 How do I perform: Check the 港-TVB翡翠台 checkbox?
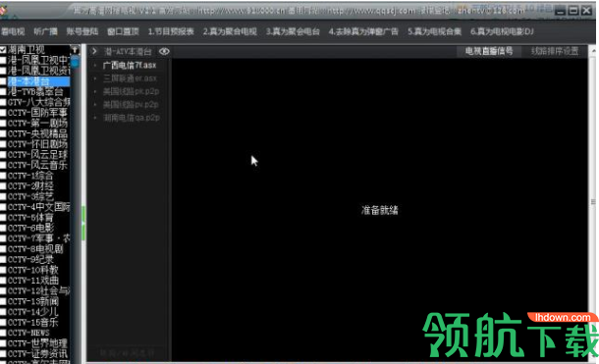(x=3, y=91)
